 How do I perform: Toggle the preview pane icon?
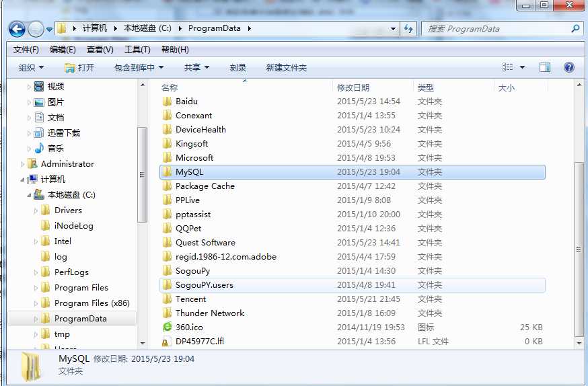point(545,67)
